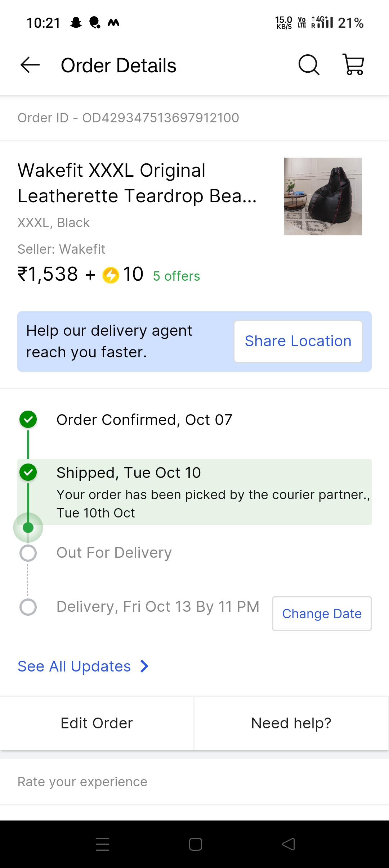Select the Edit Order option

[97, 723]
